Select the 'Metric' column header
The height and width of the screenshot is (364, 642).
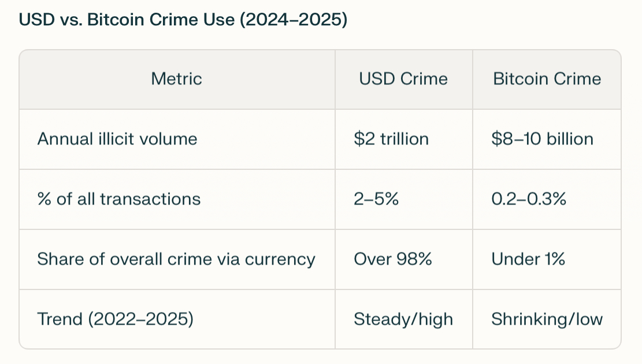pos(177,79)
